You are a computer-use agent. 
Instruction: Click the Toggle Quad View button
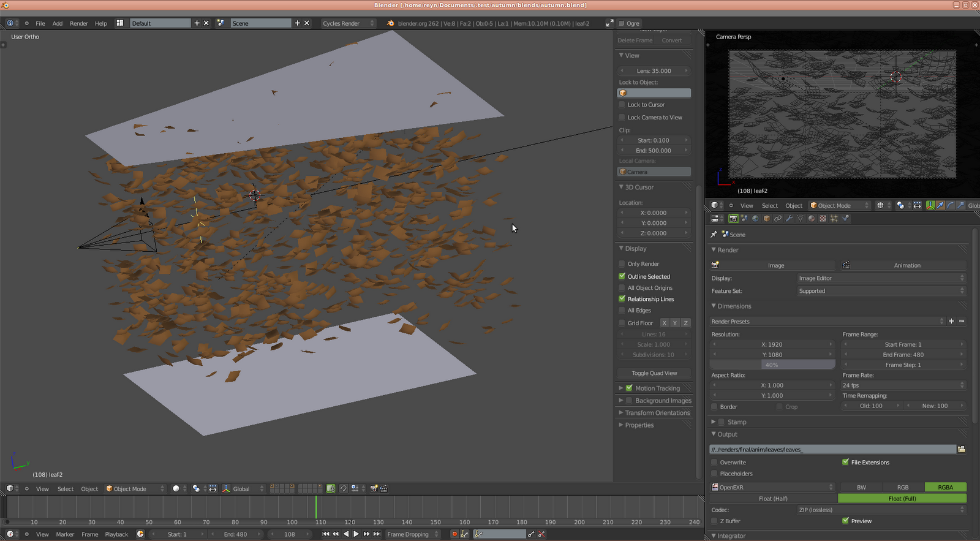[x=654, y=373]
